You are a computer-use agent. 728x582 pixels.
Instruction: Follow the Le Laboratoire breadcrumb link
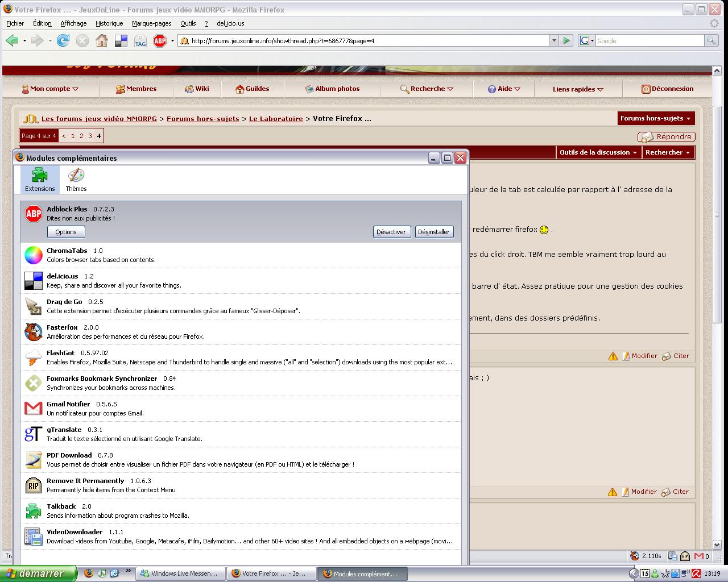[x=276, y=119]
